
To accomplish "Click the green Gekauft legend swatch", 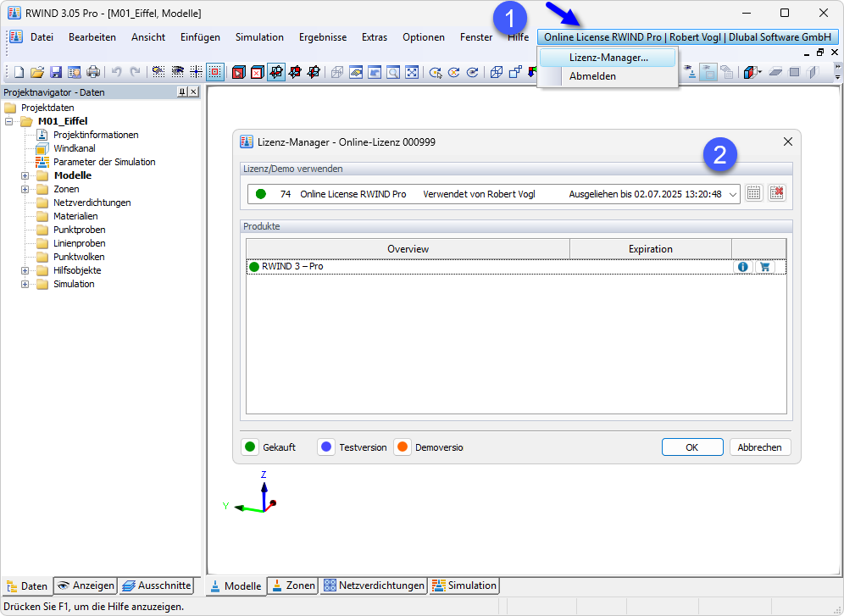I will coord(250,447).
